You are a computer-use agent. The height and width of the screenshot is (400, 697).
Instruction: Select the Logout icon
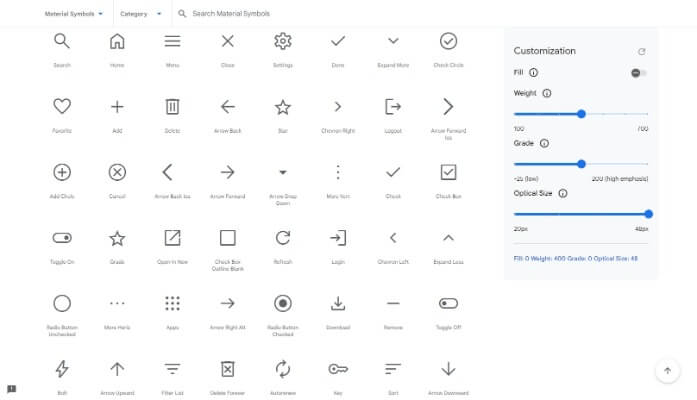coord(393,106)
